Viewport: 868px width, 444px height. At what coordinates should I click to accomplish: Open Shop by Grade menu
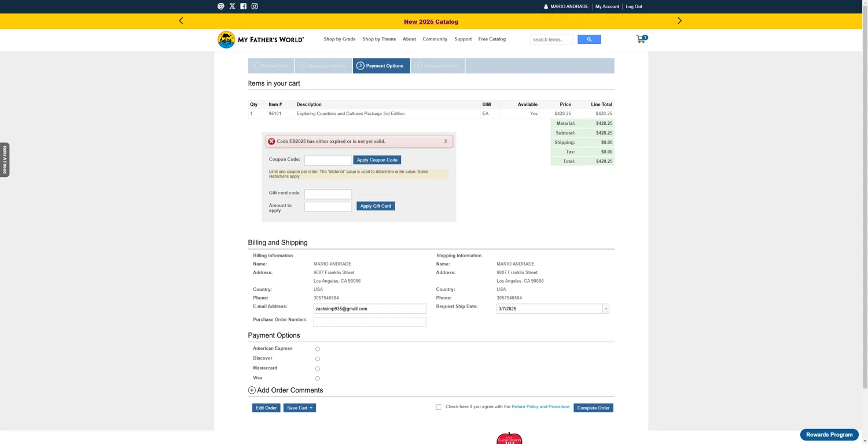pos(340,39)
